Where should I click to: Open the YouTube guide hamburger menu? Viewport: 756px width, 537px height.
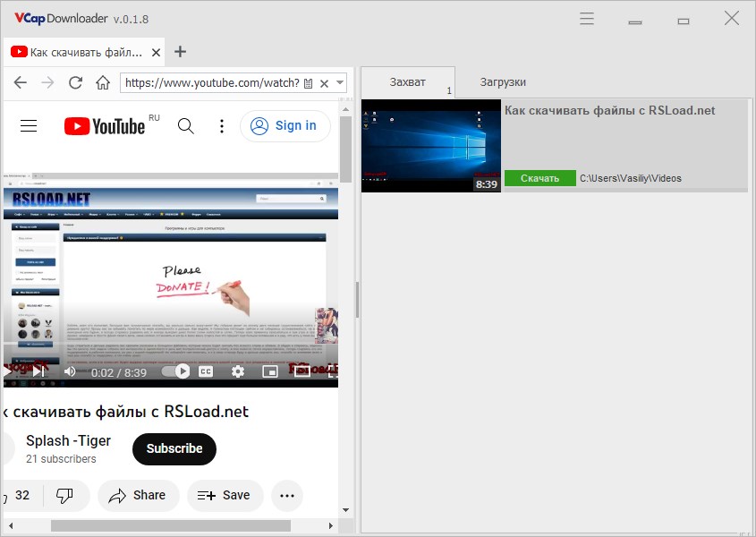pyautogui.click(x=28, y=125)
